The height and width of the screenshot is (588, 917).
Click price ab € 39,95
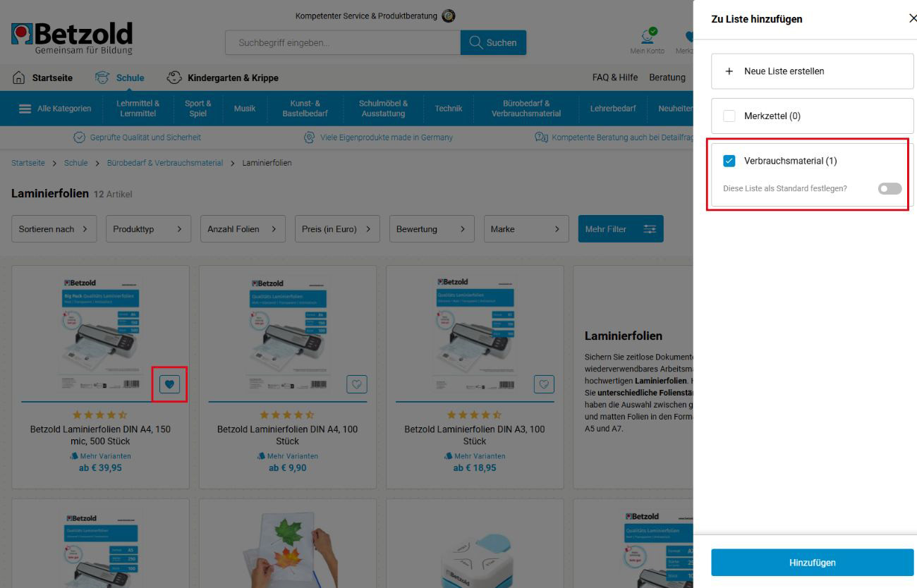[100, 467]
